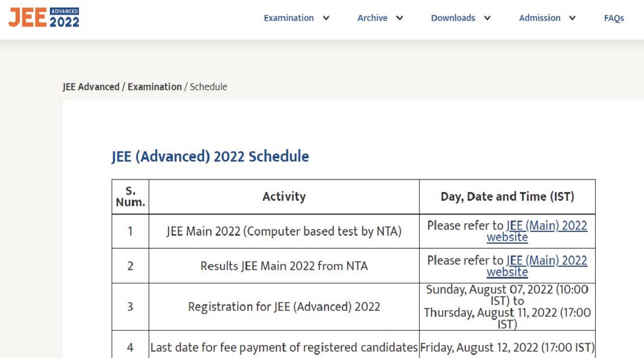Click the Examination breadcrumb link
The height and width of the screenshot is (358, 644).
click(155, 87)
